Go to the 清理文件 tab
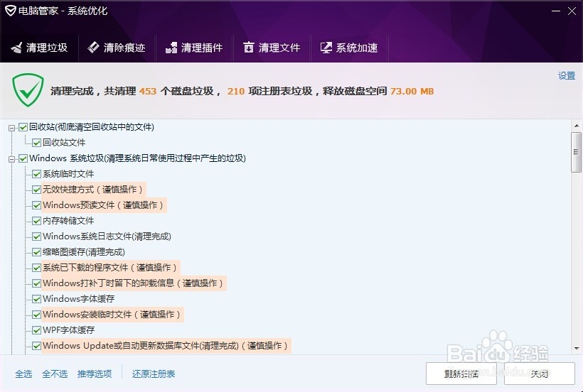 click(272, 48)
